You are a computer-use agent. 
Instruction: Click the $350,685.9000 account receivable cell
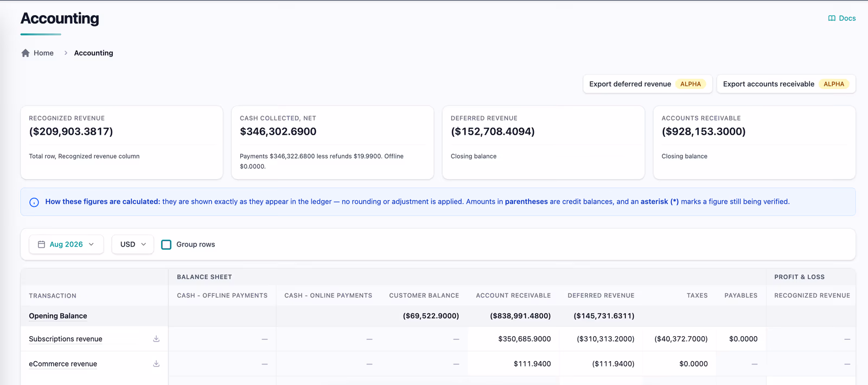pyautogui.click(x=525, y=339)
